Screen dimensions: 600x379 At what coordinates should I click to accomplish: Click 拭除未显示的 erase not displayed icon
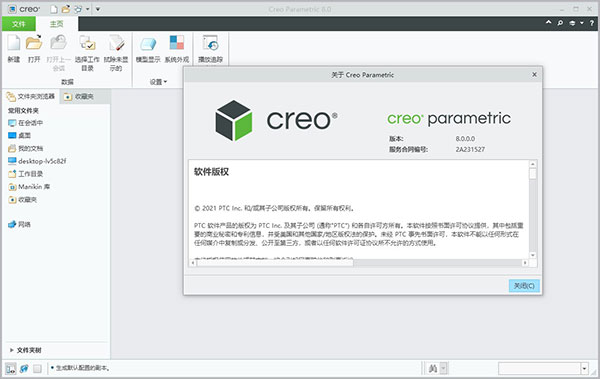(x=116, y=42)
